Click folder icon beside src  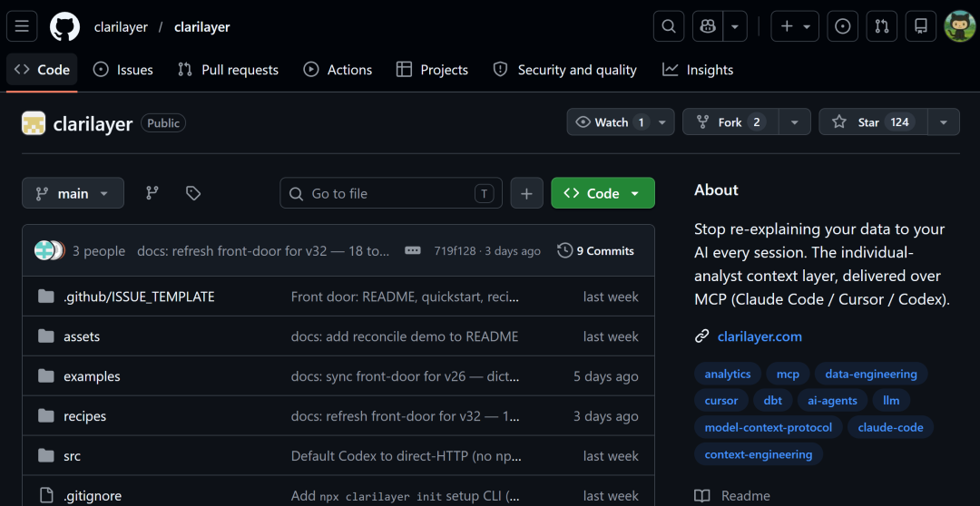(x=45, y=457)
